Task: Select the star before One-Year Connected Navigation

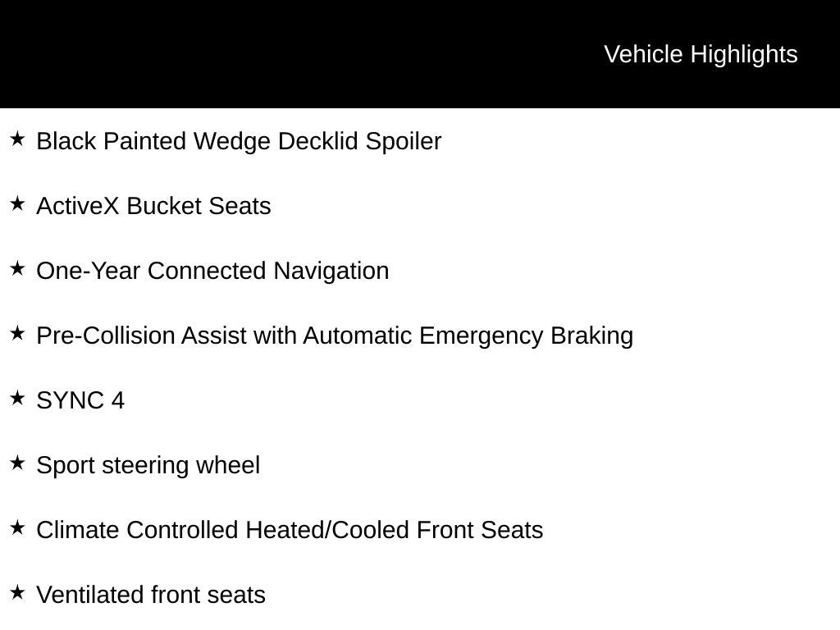Action: (x=17, y=269)
